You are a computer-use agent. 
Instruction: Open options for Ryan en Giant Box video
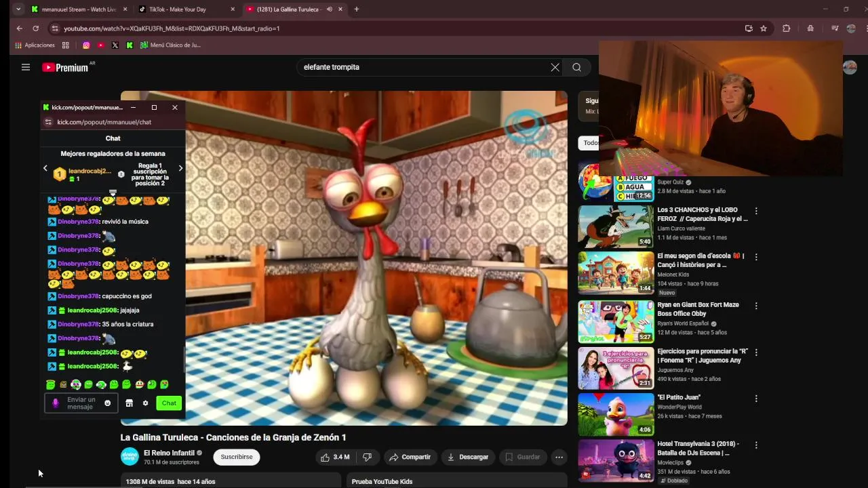pos(756,306)
